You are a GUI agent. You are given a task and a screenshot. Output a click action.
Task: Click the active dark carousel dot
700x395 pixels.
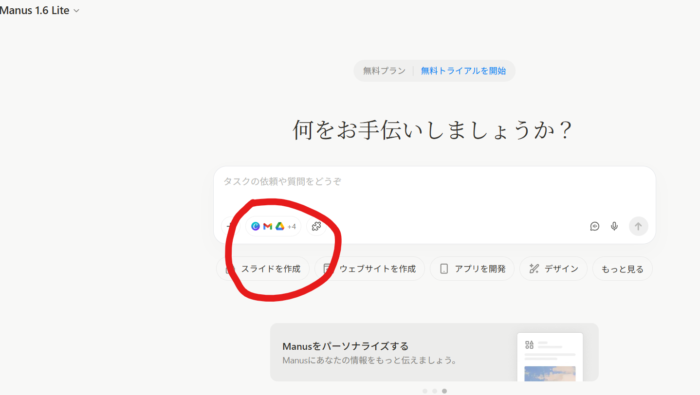click(x=444, y=391)
